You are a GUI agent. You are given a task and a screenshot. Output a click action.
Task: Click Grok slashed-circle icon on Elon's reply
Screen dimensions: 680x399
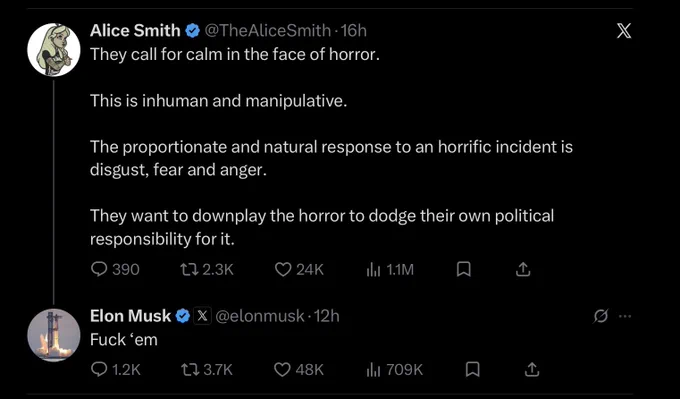[x=601, y=316]
